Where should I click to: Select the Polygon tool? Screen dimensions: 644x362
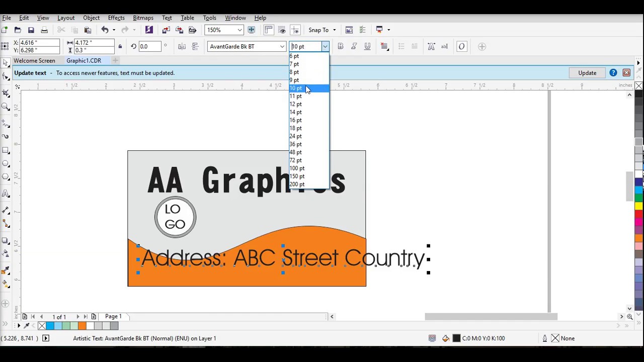(x=6, y=177)
